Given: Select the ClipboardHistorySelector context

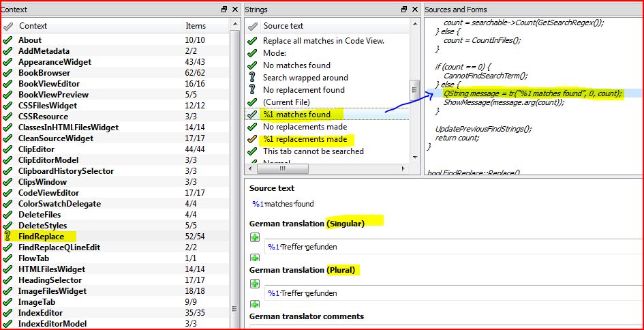Looking at the screenshot, I should [65, 171].
